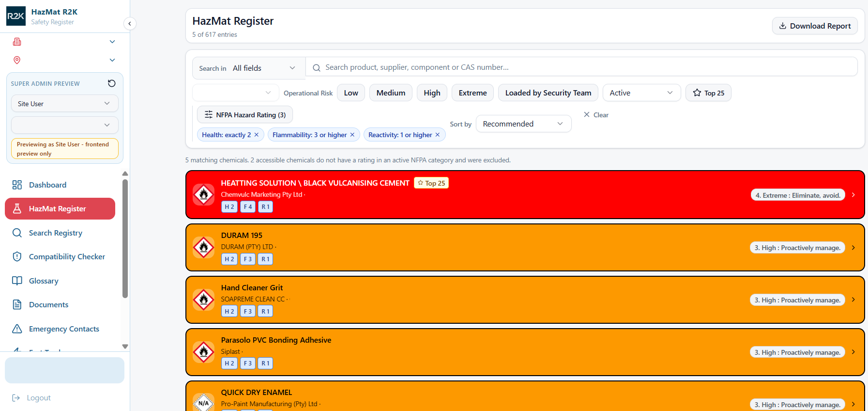Remove the Reactivity: 1 or higher chip
This screenshot has height=411, width=868.
438,135
